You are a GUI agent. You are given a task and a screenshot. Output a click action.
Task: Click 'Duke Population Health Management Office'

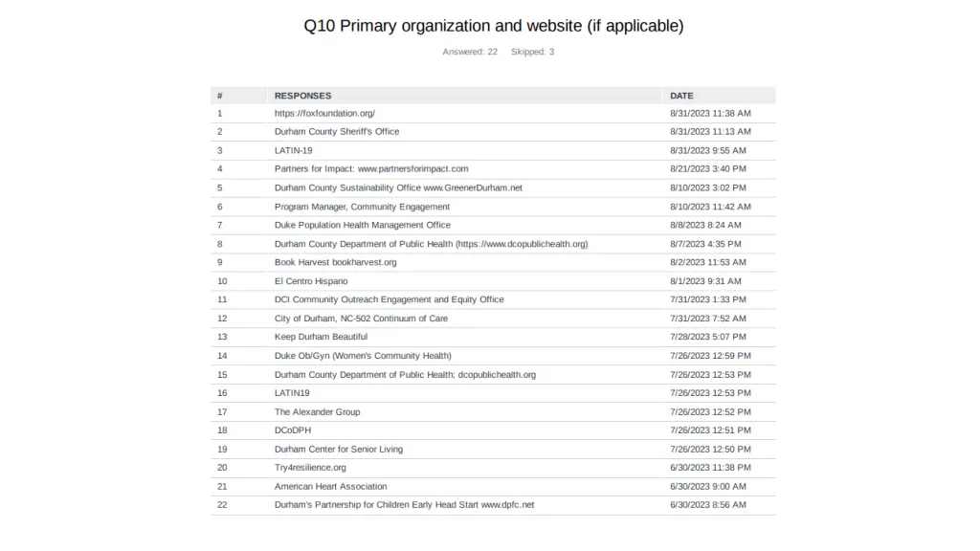click(363, 225)
